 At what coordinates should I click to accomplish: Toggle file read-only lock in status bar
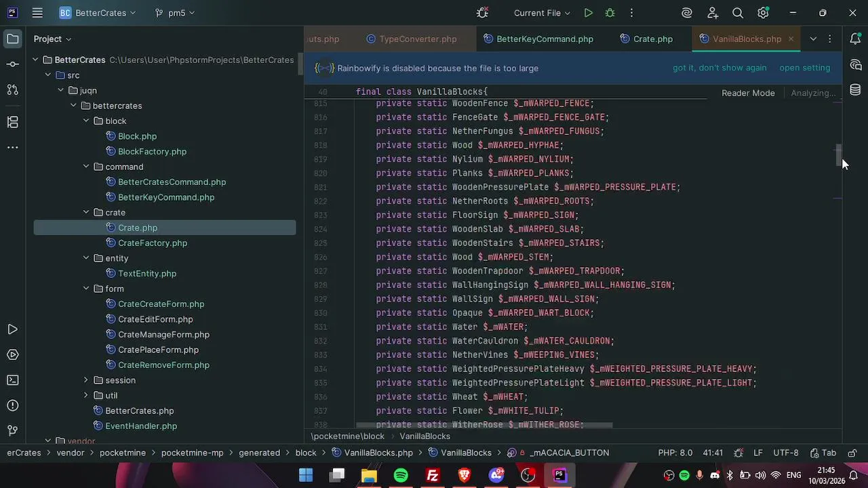tap(852, 453)
